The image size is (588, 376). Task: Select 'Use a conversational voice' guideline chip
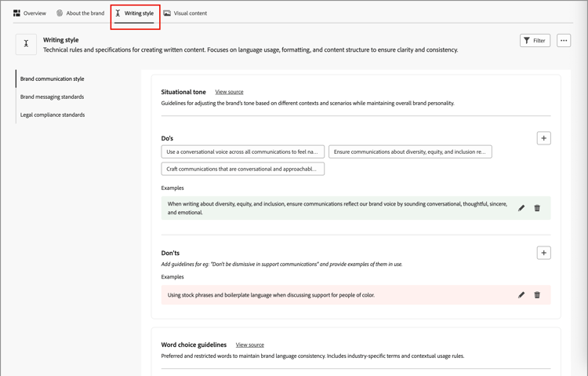pyautogui.click(x=242, y=151)
